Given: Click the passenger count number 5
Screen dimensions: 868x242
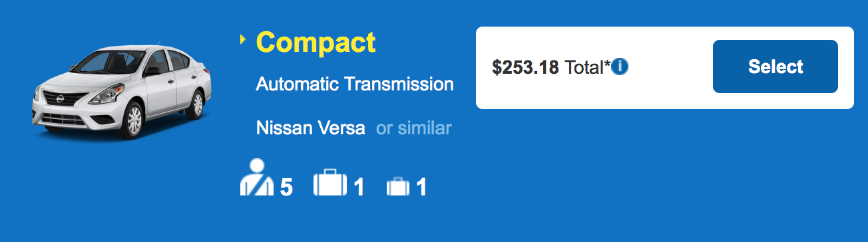Looking at the screenshot, I should (286, 187).
